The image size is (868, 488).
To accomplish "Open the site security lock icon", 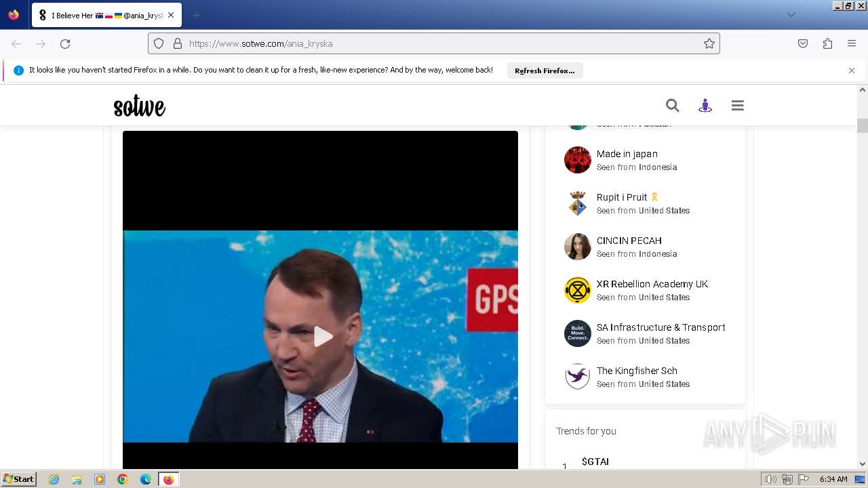I will point(178,43).
